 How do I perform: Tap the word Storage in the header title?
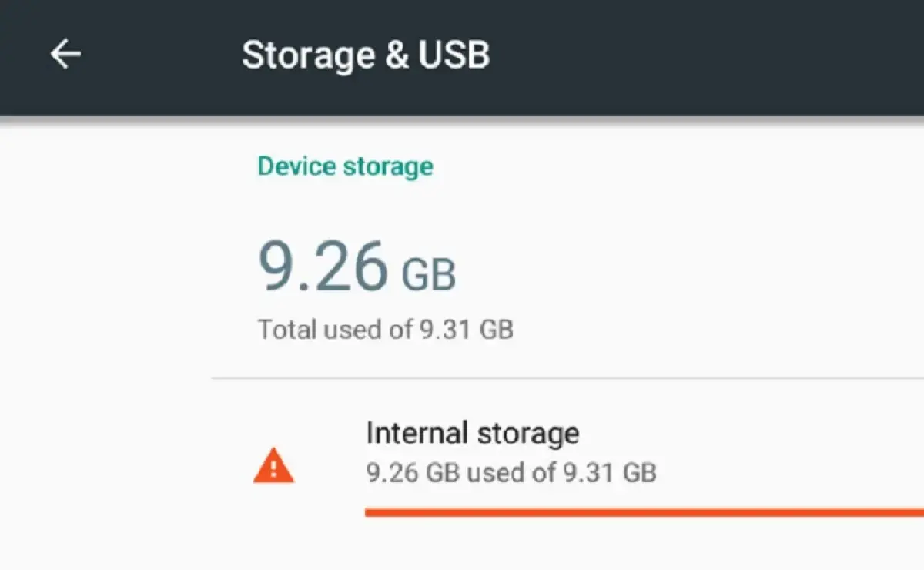[x=308, y=55]
